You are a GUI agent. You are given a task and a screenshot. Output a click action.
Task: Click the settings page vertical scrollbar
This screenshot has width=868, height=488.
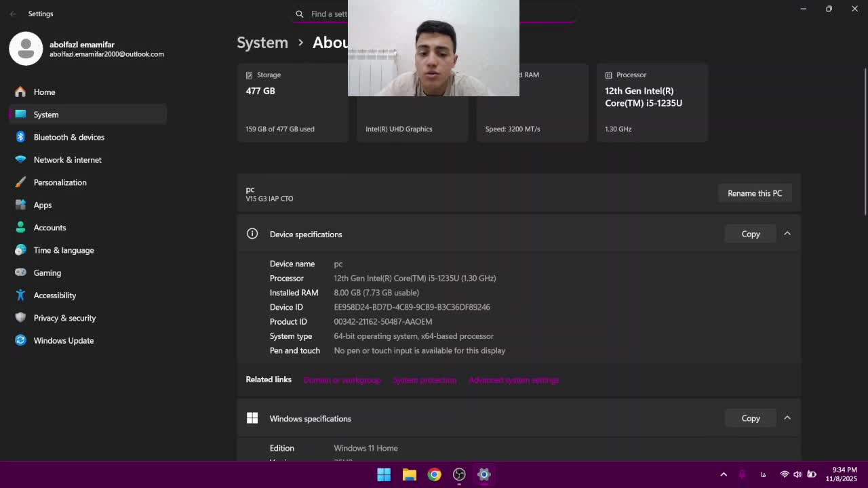[x=865, y=142]
